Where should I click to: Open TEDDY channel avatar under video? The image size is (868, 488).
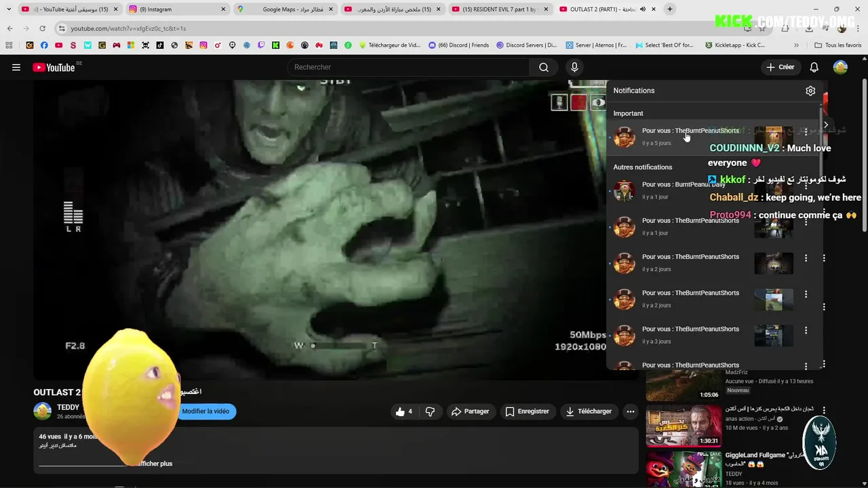[43, 411]
